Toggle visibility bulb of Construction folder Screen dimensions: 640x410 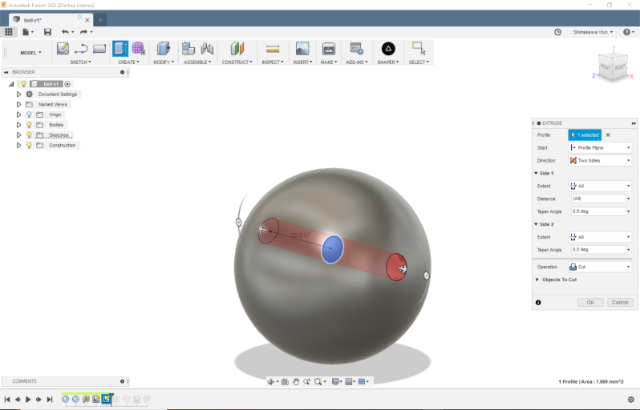(x=29, y=145)
